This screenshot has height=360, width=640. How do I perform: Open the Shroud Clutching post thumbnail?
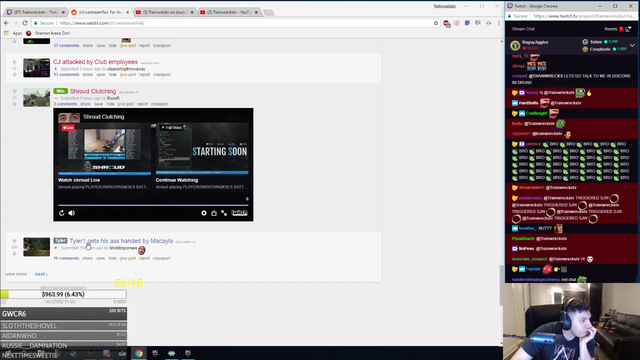tap(36, 98)
